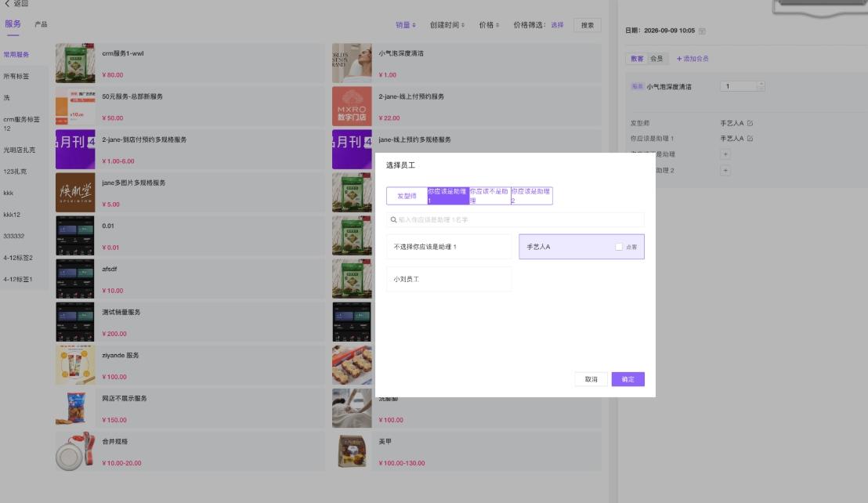Switch to the 产品 tab
Screen dimensions: 868x503
(x=41, y=24)
